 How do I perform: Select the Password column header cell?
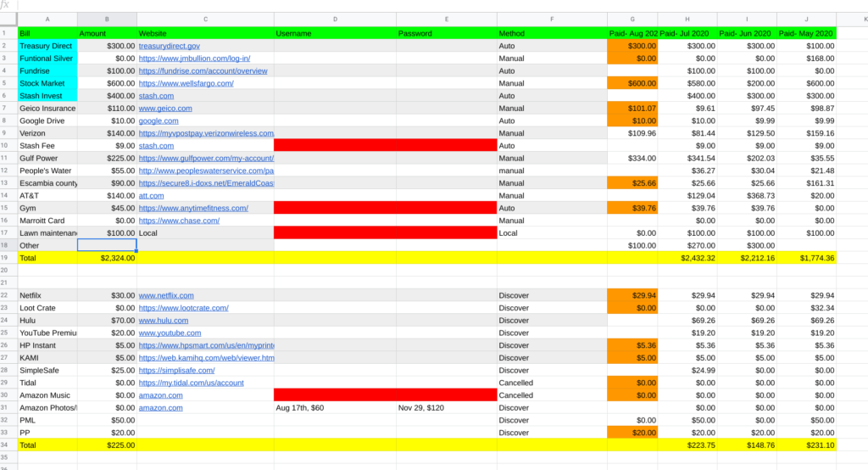coord(446,33)
